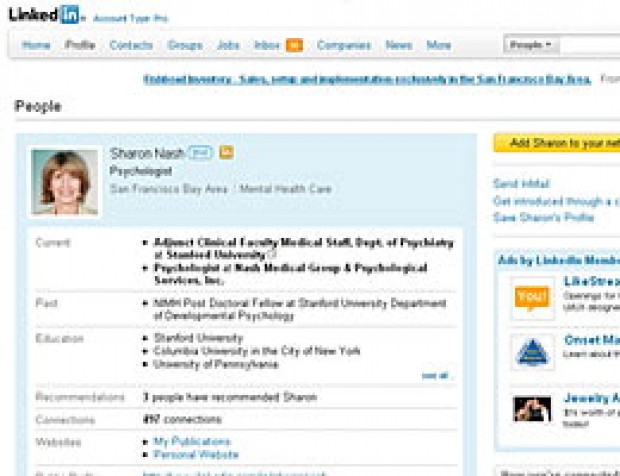Open Psychologist at Nash Medical Group position
Image resolution: width=620 pixels, height=476 pixels.
(x=291, y=274)
